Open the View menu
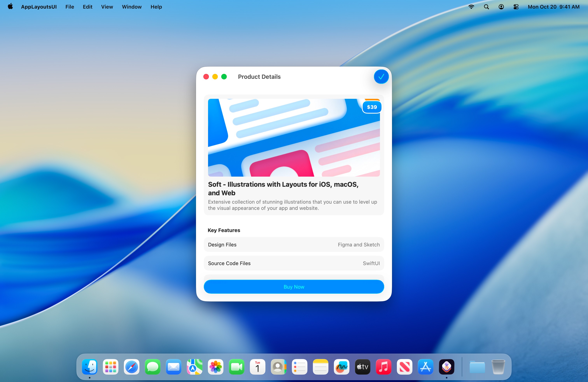This screenshot has height=382, width=588. (107, 7)
